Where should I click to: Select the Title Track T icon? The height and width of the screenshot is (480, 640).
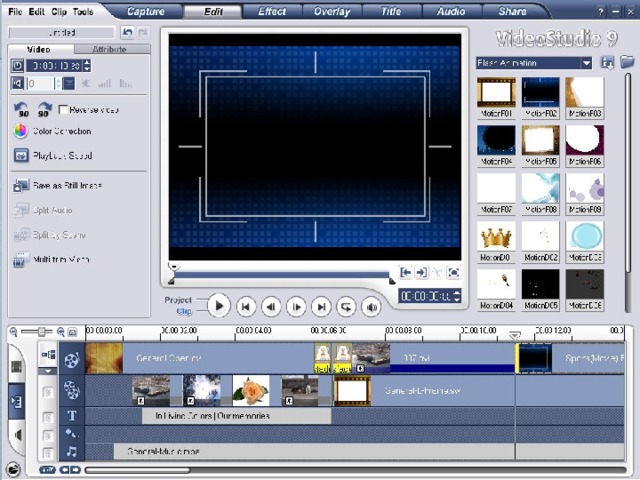72,416
